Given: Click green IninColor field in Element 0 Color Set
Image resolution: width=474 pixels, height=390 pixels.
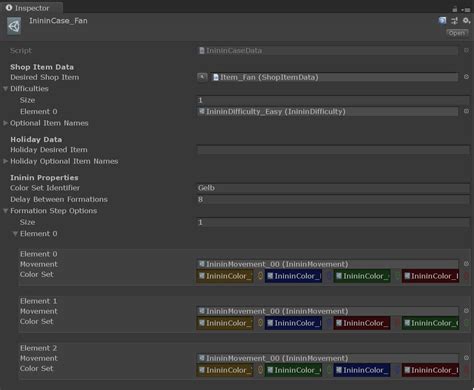Looking at the screenshot, I should [x=362, y=276].
